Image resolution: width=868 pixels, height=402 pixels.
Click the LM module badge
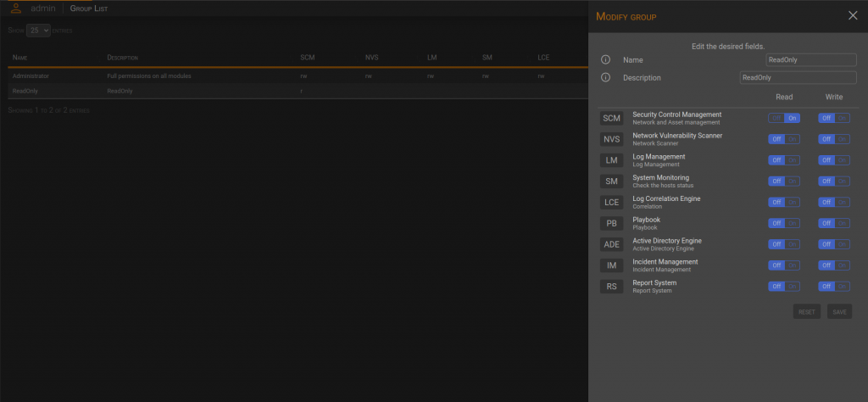612,160
